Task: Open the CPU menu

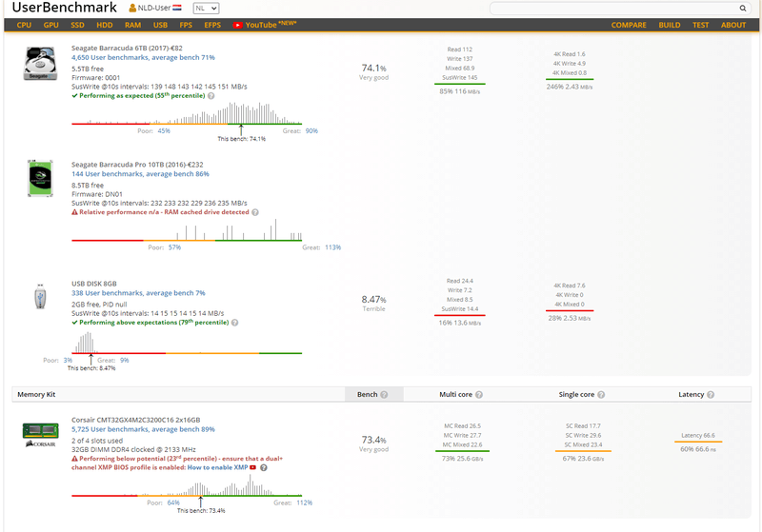Action: tap(24, 26)
